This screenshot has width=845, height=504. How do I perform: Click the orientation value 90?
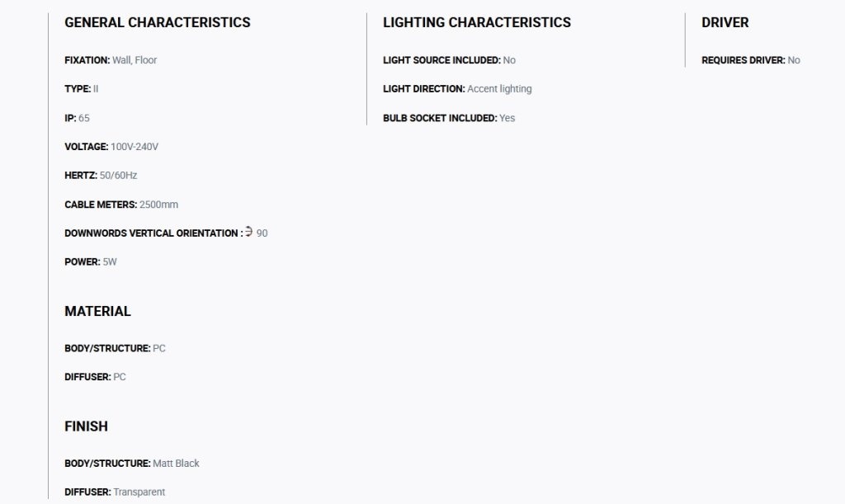click(262, 233)
